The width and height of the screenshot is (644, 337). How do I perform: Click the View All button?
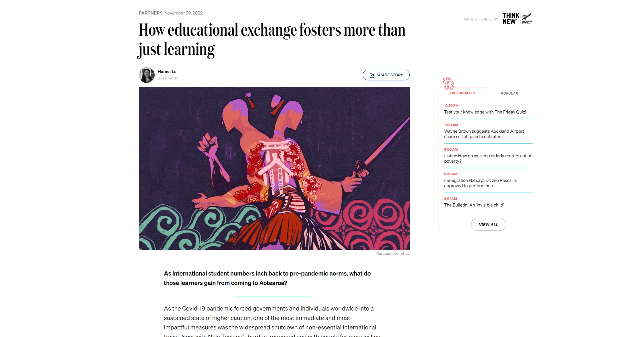coord(488,224)
